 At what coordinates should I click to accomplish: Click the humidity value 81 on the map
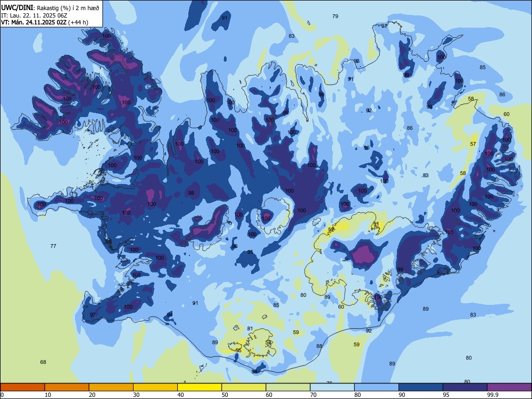[250, 328]
